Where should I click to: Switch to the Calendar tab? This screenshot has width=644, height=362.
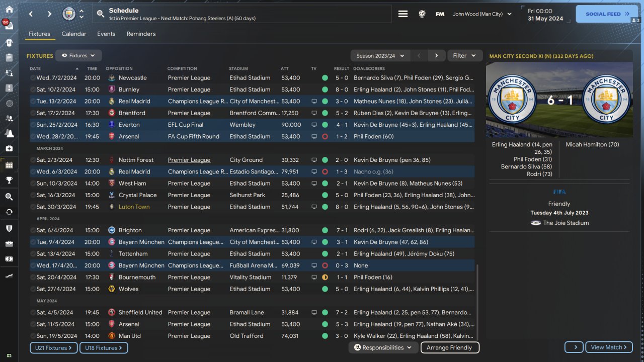click(x=74, y=34)
